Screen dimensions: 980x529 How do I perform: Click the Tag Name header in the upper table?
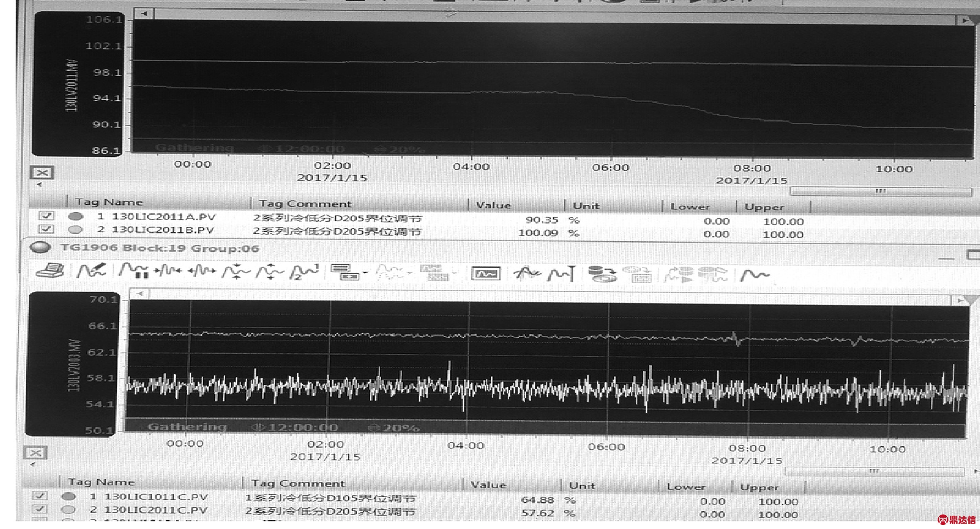(x=109, y=202)
